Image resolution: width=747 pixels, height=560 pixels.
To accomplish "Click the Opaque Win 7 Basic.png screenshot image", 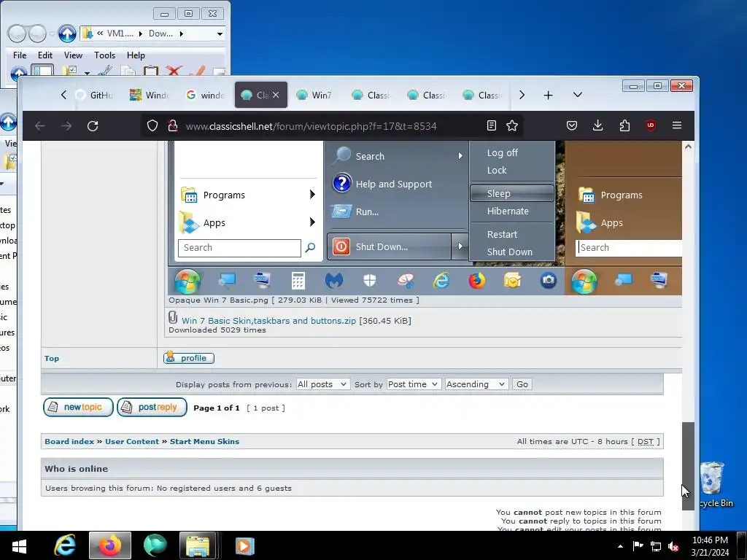I will (425, 217).
